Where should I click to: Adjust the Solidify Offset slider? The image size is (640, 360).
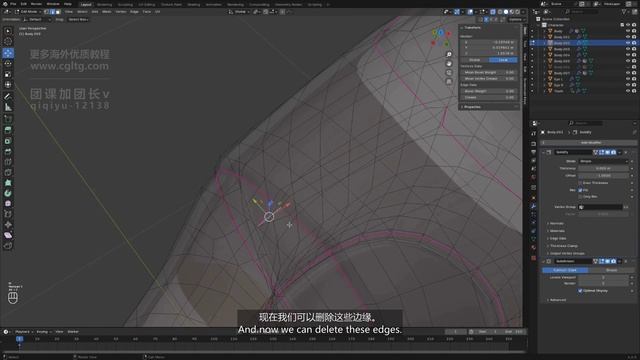coord(603,176)
